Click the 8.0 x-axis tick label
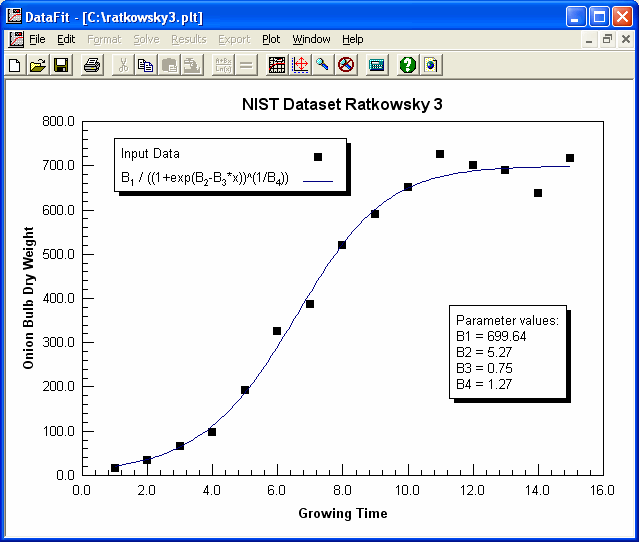 click(342, 490)
